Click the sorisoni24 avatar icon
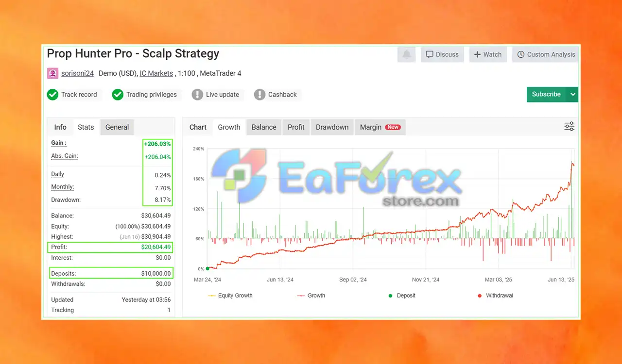Screen dimensions: 622x364 point(52,73)
